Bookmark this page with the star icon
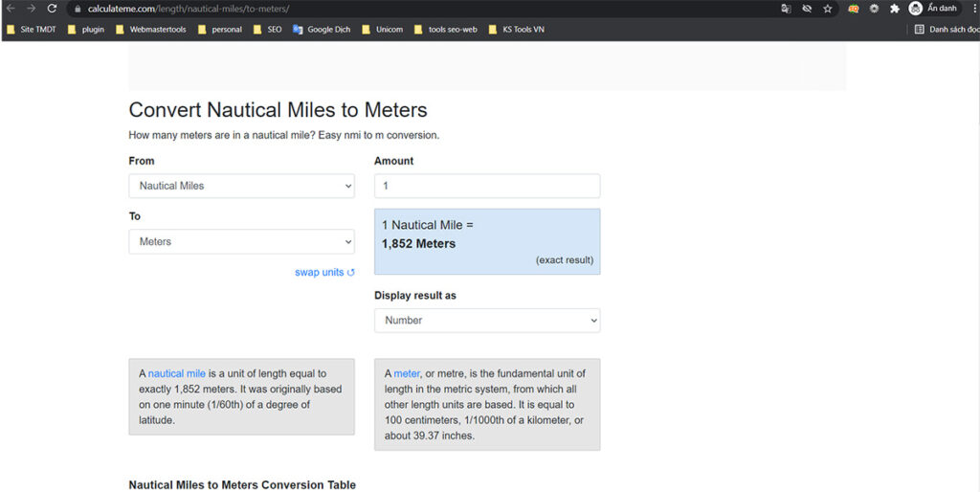The height and width of the screenshot is (492, 980). coord(828,9)
